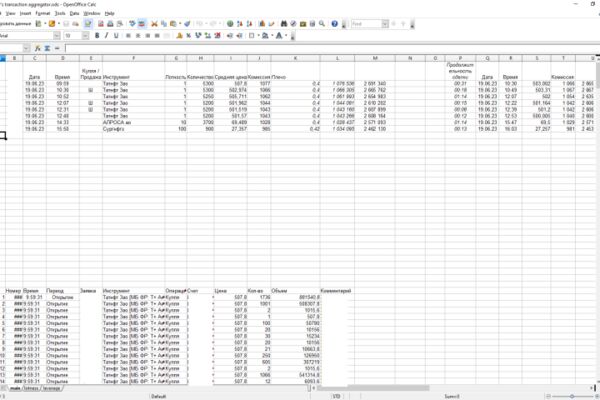This screenshot has height=400, width=600.
Task: Click the Navigator icon
Action: click(x=293, y=24)
